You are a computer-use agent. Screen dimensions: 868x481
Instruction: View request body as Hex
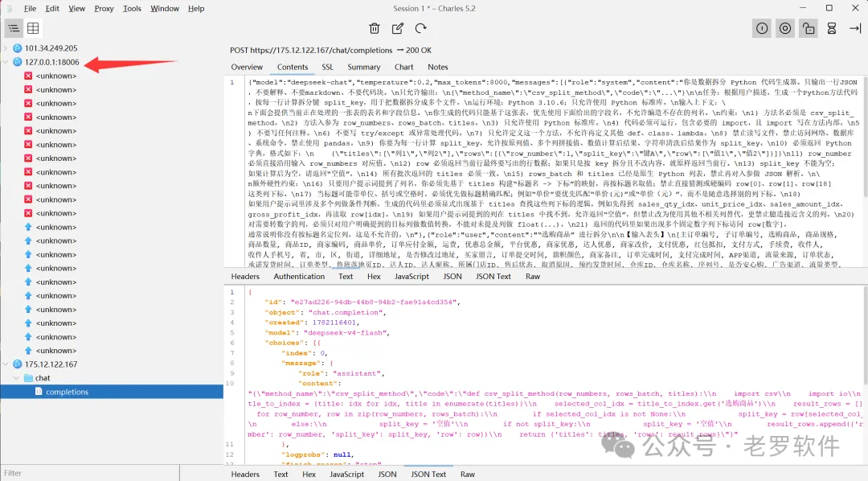[374, 277]
